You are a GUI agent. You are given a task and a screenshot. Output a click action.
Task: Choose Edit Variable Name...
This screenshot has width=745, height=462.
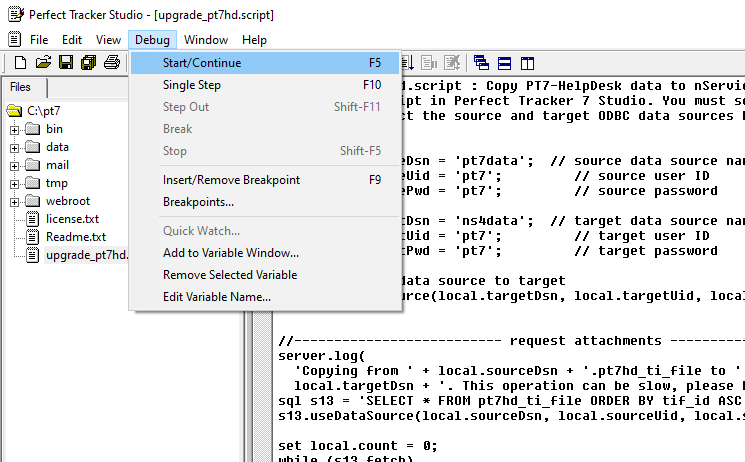click(265, 297)
